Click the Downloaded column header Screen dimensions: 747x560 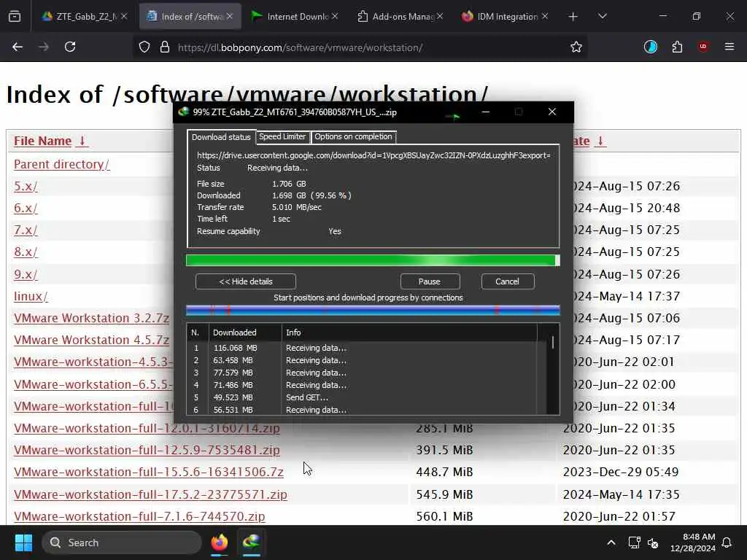[245, 332]
